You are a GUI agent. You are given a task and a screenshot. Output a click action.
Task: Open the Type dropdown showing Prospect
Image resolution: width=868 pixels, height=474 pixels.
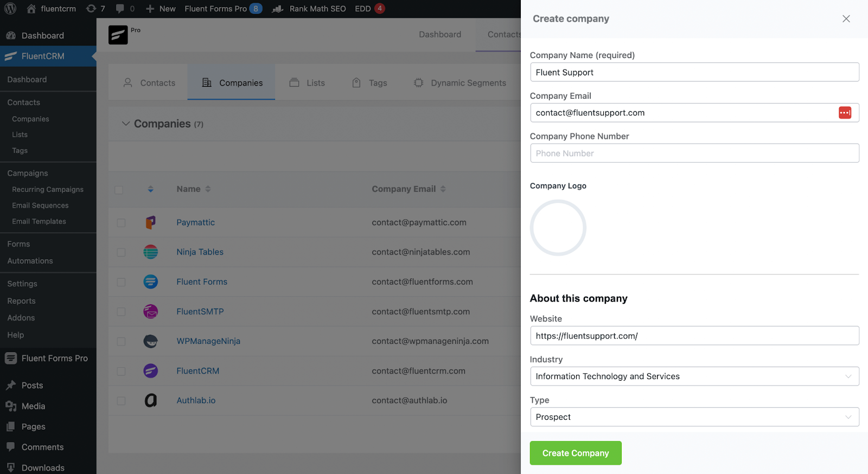[694, 417]
